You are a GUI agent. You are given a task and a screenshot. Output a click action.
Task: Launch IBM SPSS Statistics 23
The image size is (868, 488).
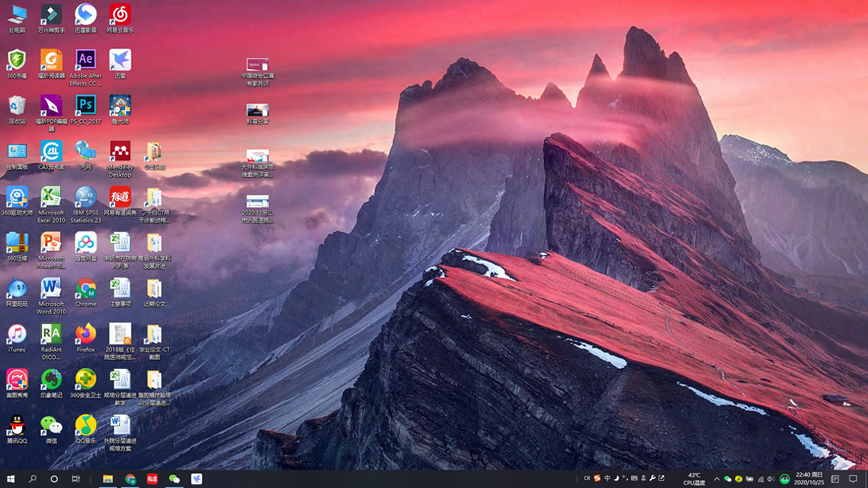(x=85, y=197)
